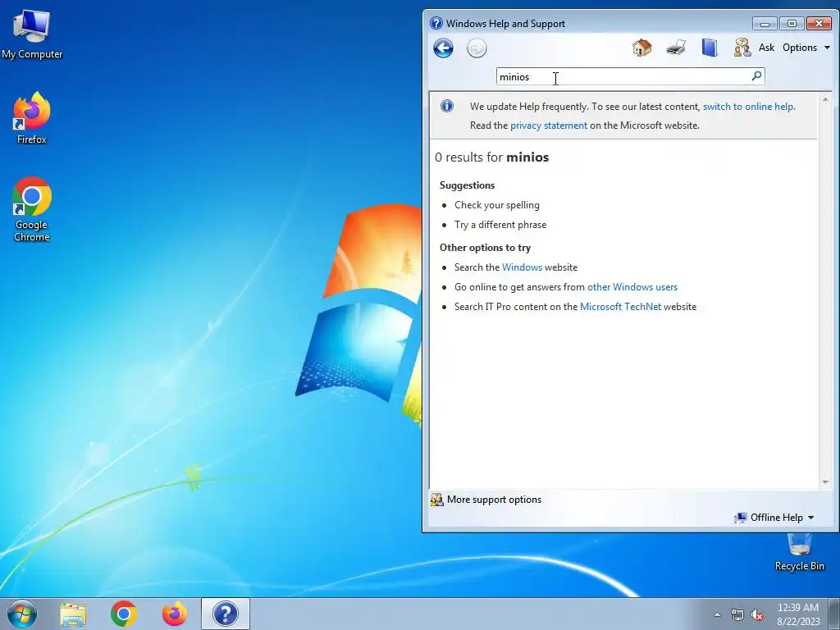Click the blue information icon in banner
Image resolution: width=840 pixels, height=630 pixels.
(447, 106)
